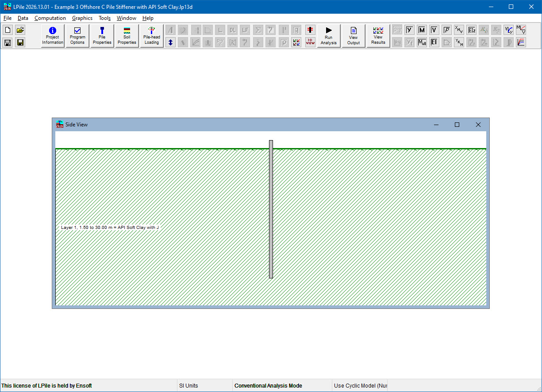542x392 pixels.
Task: Show bending moment M graph icon
Action: [422, 30]
